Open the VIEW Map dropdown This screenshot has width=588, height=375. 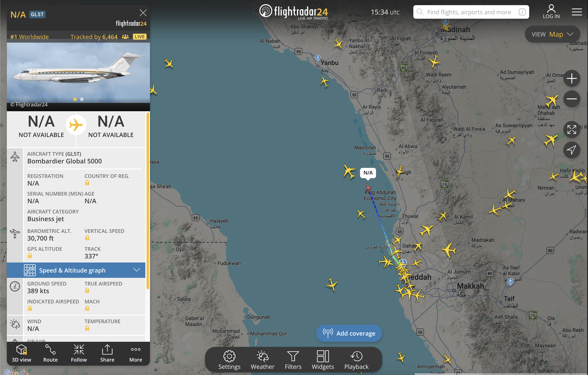pyautogui.click(x=552, y=34)
